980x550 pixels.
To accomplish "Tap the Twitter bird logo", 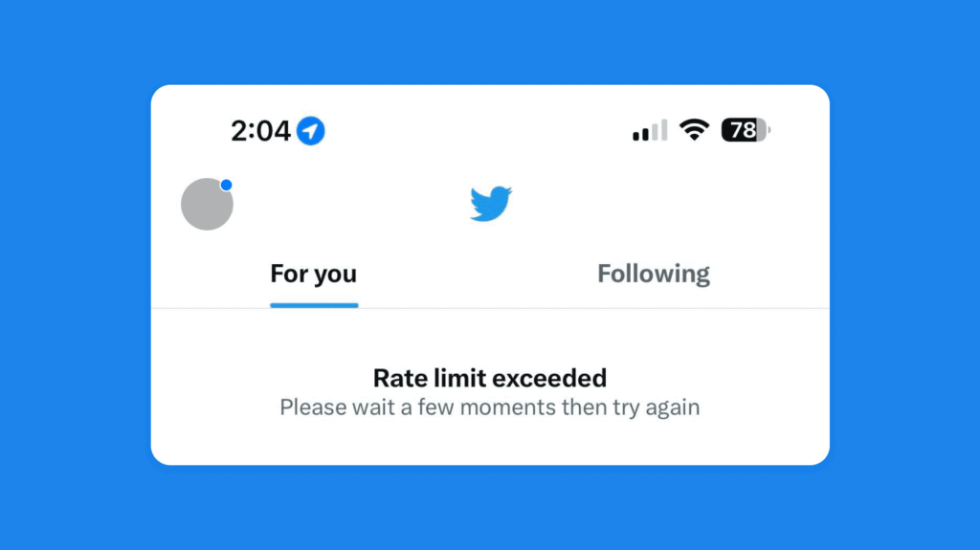I will pyautogui.click(x=490, y=204).
